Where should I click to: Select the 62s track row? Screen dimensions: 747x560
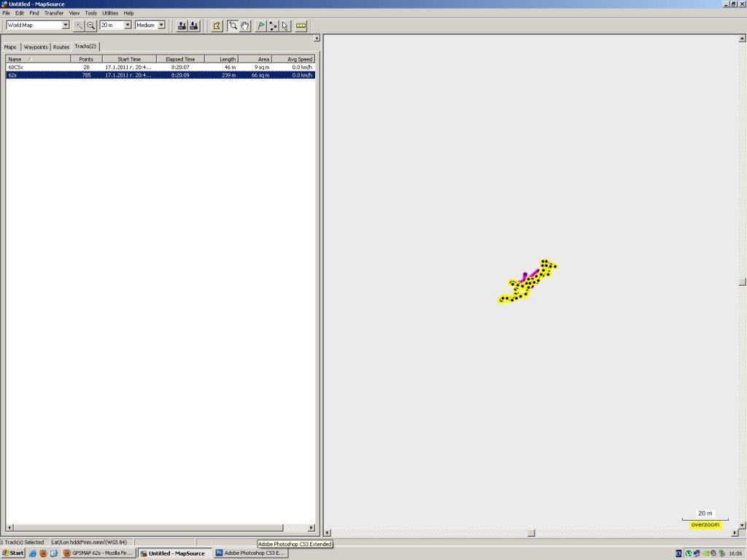pyautogui.click(x=160, y=75)
